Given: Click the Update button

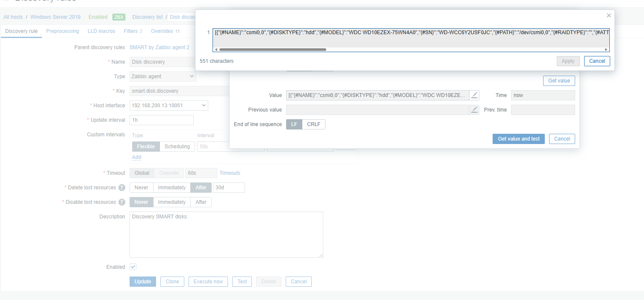Looking at the screenshot, I should [x=143, y=282].
